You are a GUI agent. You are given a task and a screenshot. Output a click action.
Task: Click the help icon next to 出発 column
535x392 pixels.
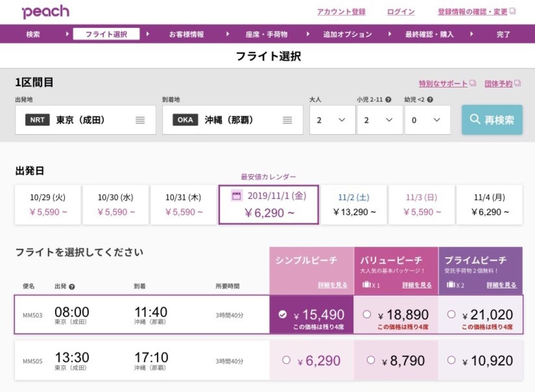[x=72, y=287]
